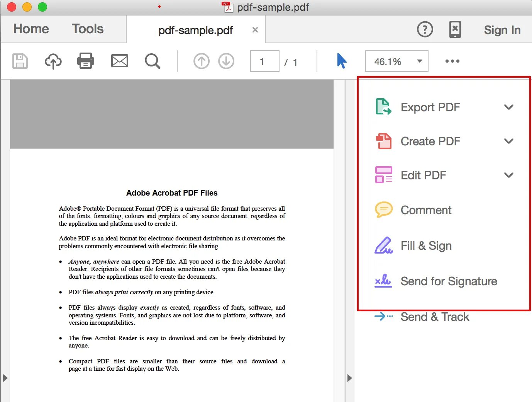532x402 pixels.
Task: Click the mobile link phone icon
Action: click(455, 29)
